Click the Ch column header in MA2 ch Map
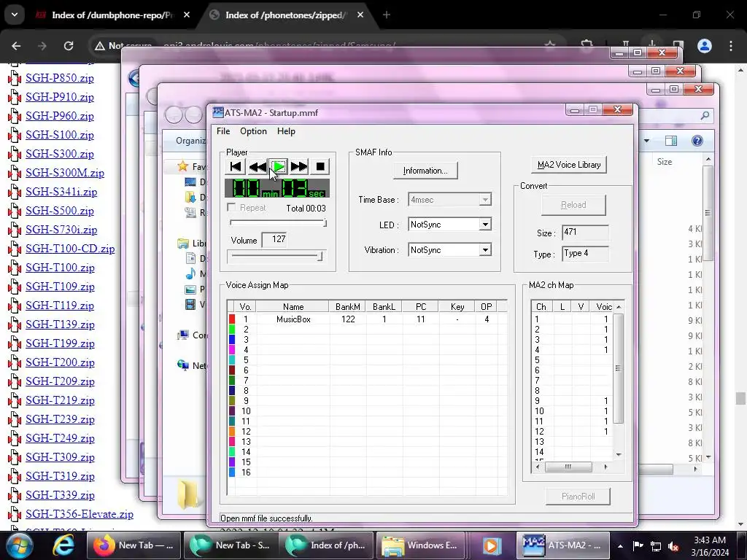 pos(541,307)
